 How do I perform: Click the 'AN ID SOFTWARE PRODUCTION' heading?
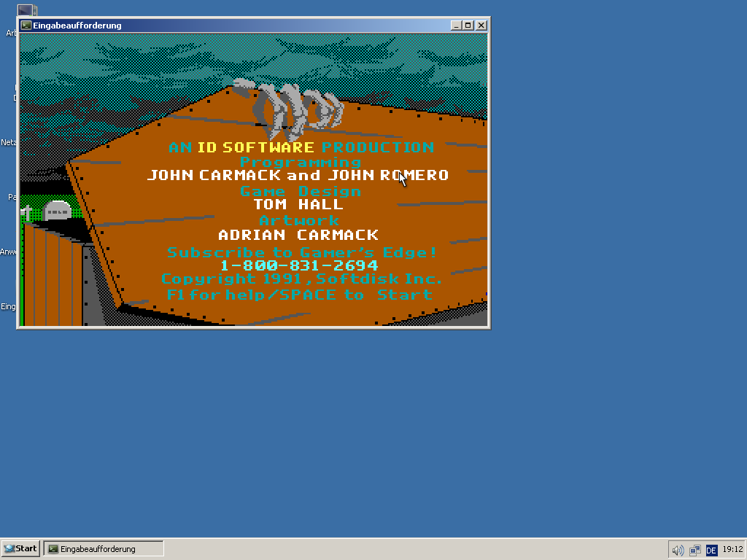tap(301, 147)
